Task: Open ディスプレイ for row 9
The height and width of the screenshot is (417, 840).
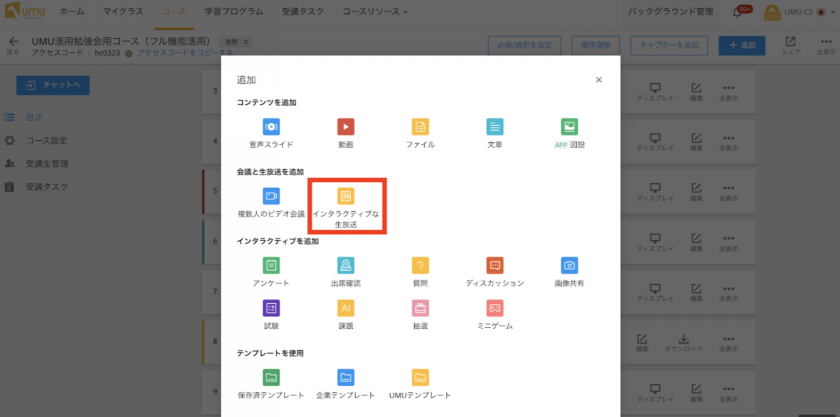Action: (x=655, y=392)
